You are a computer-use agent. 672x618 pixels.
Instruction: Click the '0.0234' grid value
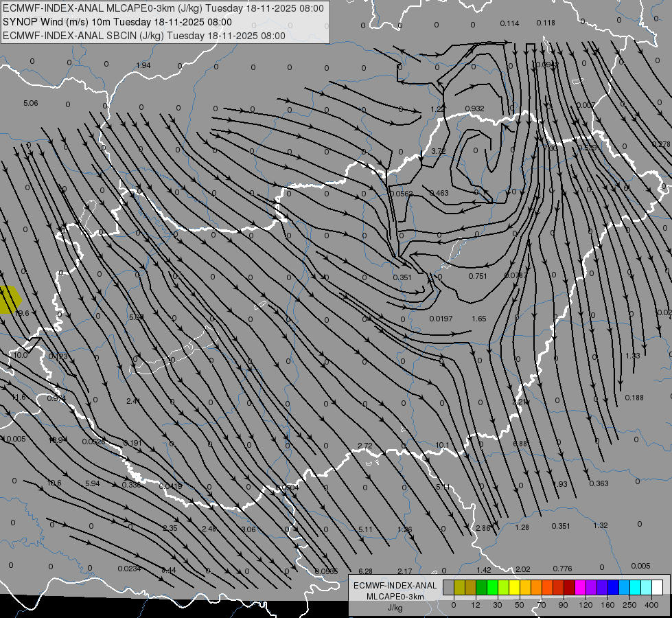129,569
